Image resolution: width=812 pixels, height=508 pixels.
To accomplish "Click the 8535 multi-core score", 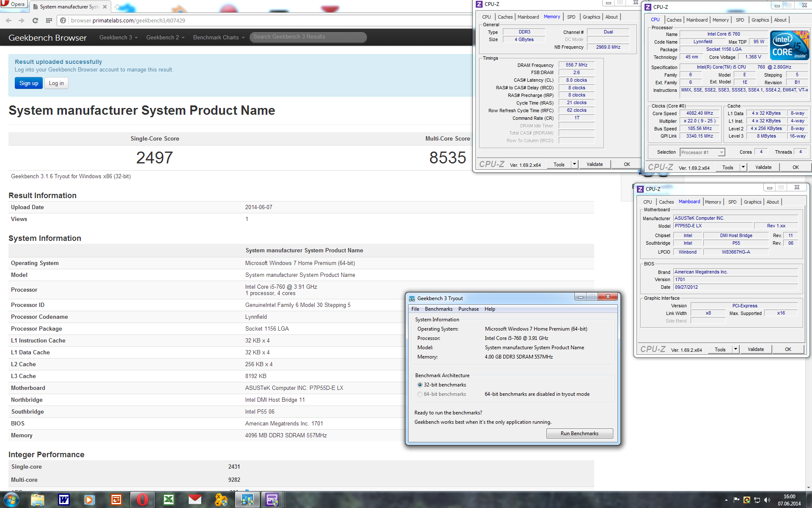I will (447, 158).
